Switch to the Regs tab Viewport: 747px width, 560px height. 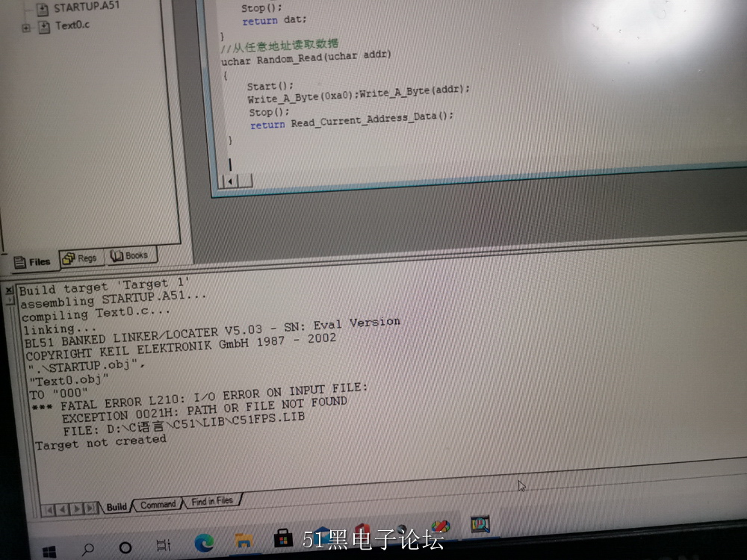click(80, 258)
